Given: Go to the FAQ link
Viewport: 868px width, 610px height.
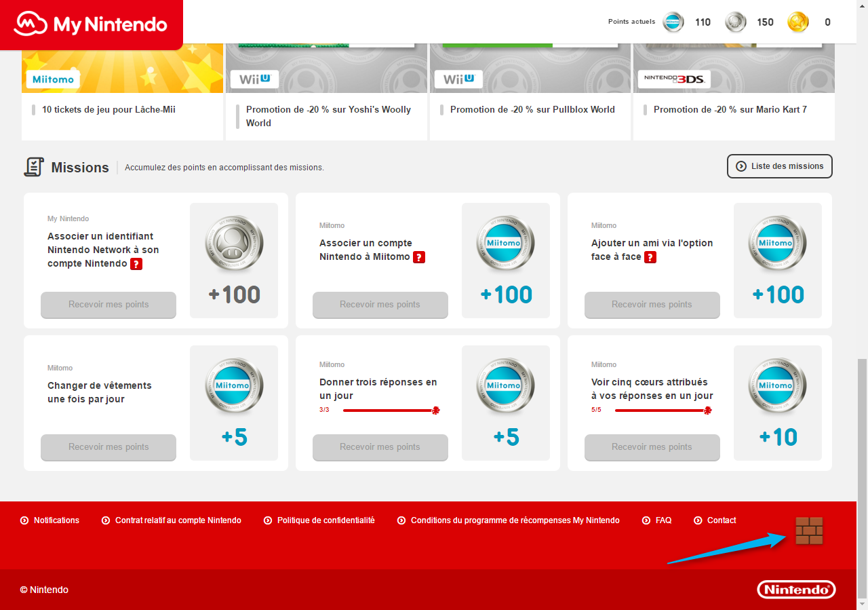Looking at the screenshot, I should [663, 520].
